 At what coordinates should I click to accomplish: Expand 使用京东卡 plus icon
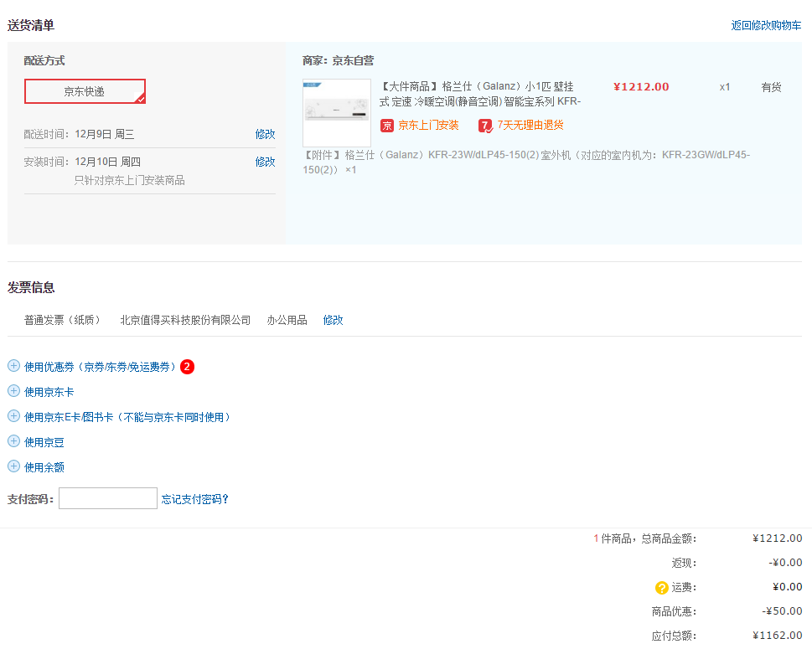(x=14, y=391)
